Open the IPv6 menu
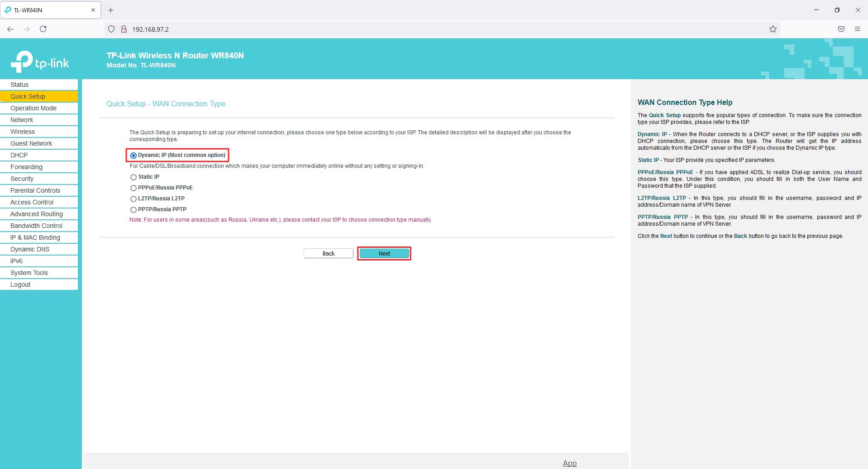The height and width of the screenshot is (469, 868). click(39, 261)
